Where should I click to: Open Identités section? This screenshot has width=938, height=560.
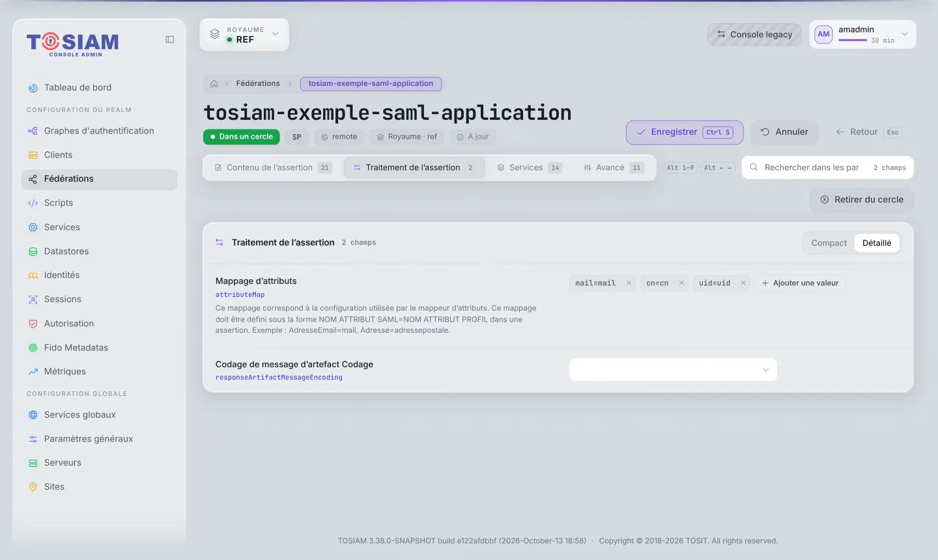pos(99,275)
